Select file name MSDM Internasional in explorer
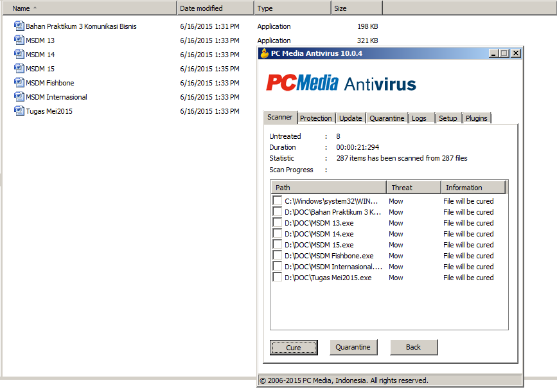 click(x=57, y=97)
